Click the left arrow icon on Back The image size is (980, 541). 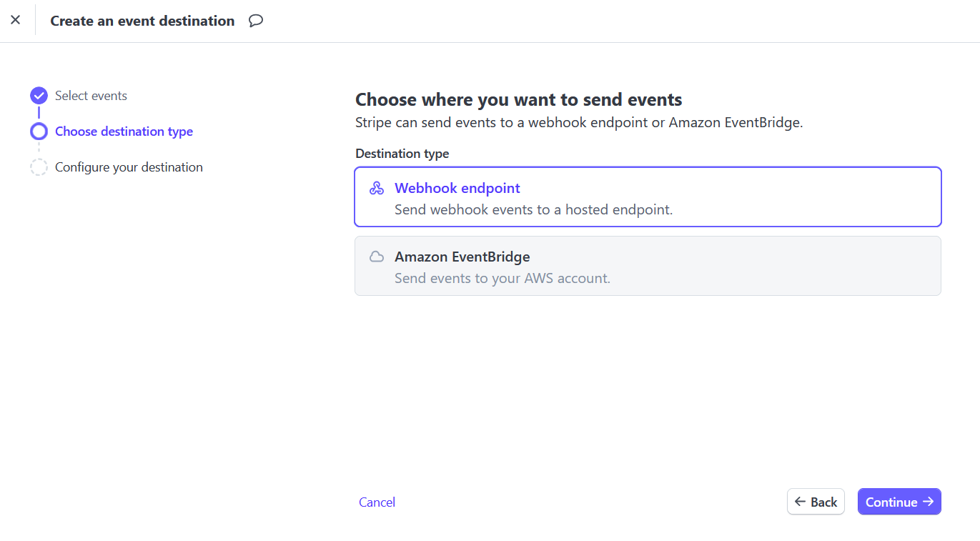(800, 502)
